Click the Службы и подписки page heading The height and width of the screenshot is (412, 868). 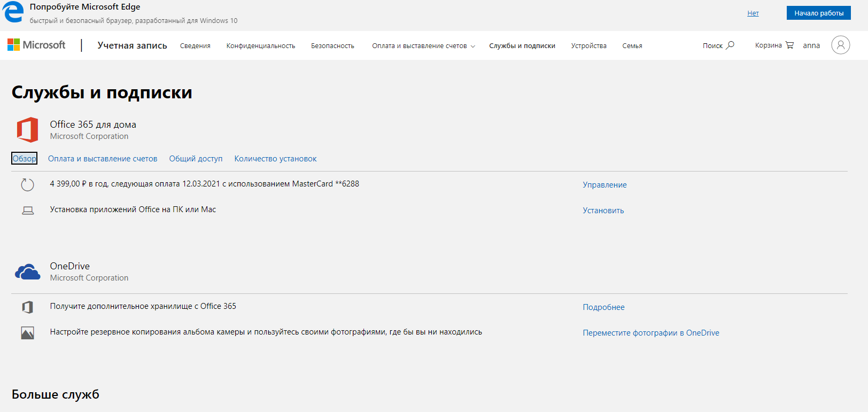(102, 92)
